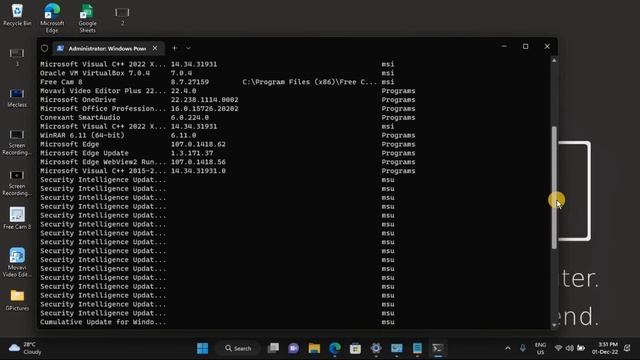Click the Wi-Fi network tray icon
This screenshot has height=360, width=640.
[x=558, y=348]
